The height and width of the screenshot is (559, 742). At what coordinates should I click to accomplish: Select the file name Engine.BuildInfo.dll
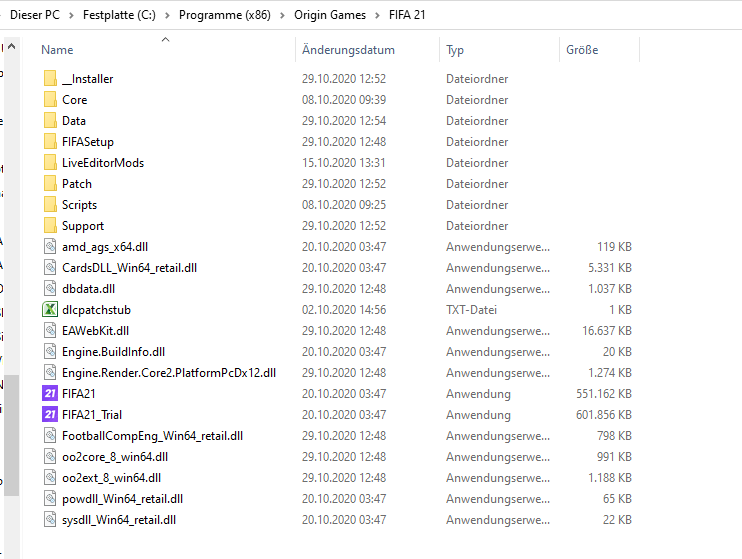pos(114,352)
